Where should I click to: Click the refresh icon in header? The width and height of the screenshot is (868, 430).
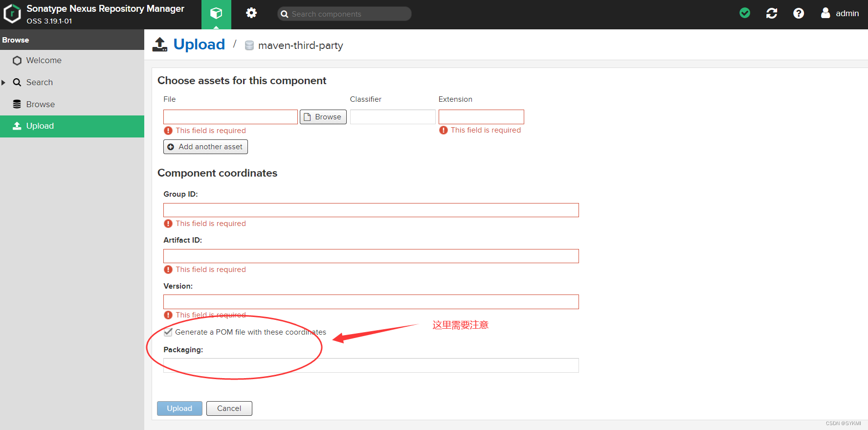[x=772, y=13]
